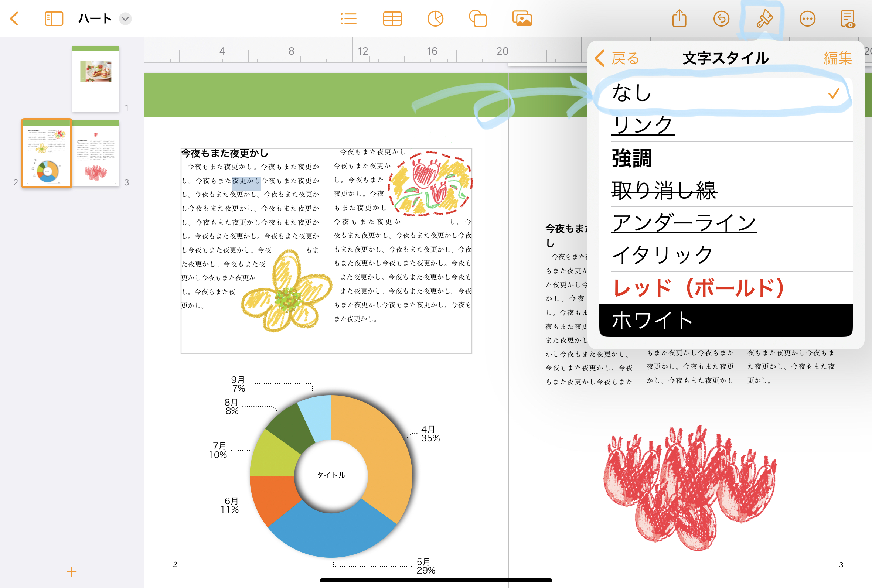
Task: Tap the share export icon
Action: [679, 18]
